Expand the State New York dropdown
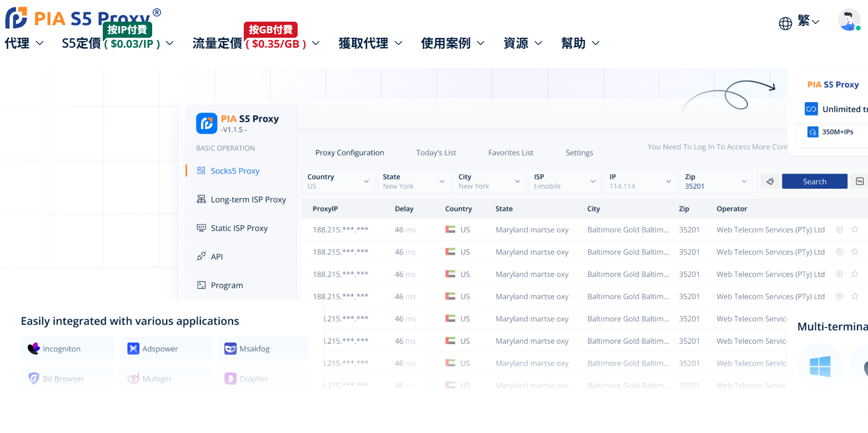The width and height of the screenshot is (868, 433). tap(414, 181)
